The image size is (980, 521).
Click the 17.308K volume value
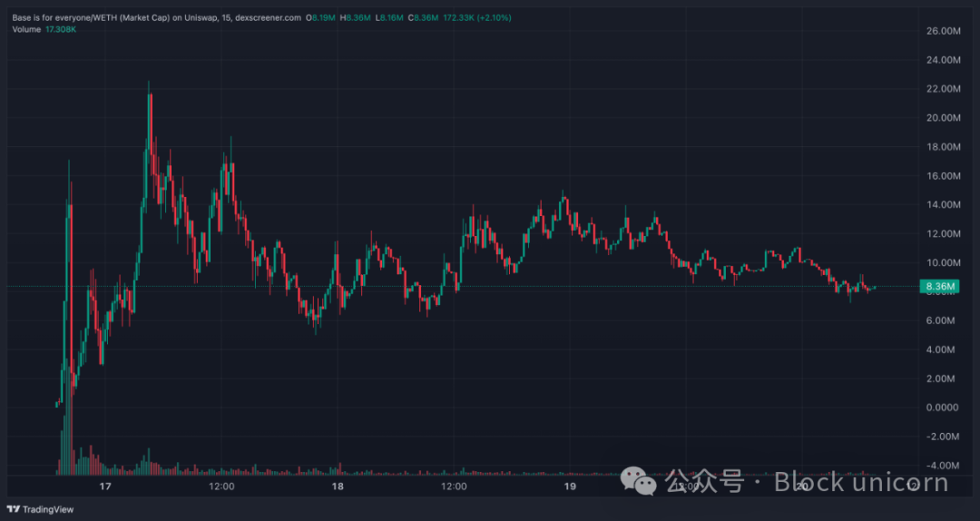(61, 29)
